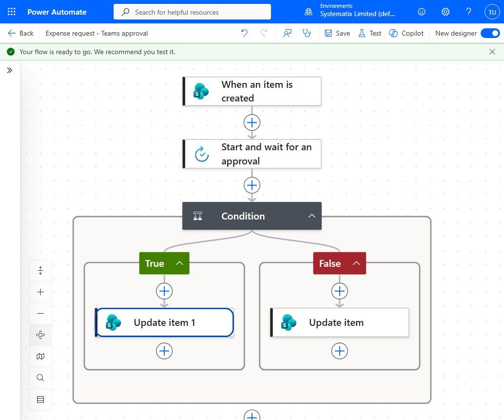Viewport: 504px width, 420px height.
Task: Select the When an item is created trigger
Action: (252, 91)
